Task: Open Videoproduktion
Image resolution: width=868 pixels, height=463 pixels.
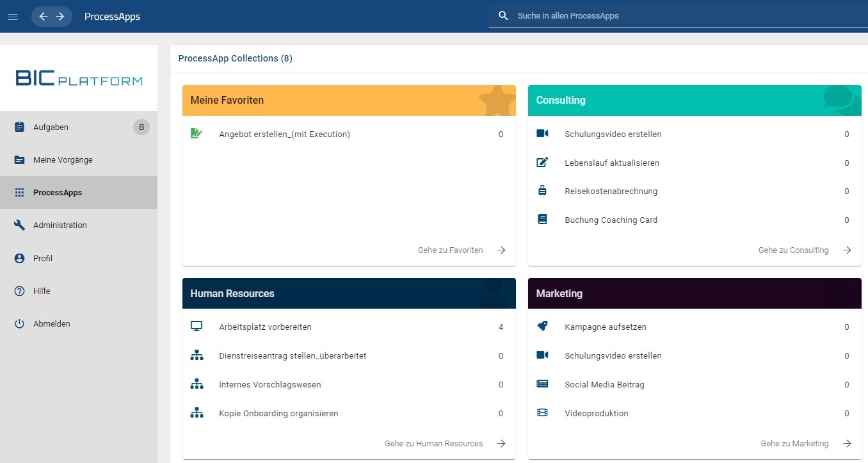Action: (597, 414)
